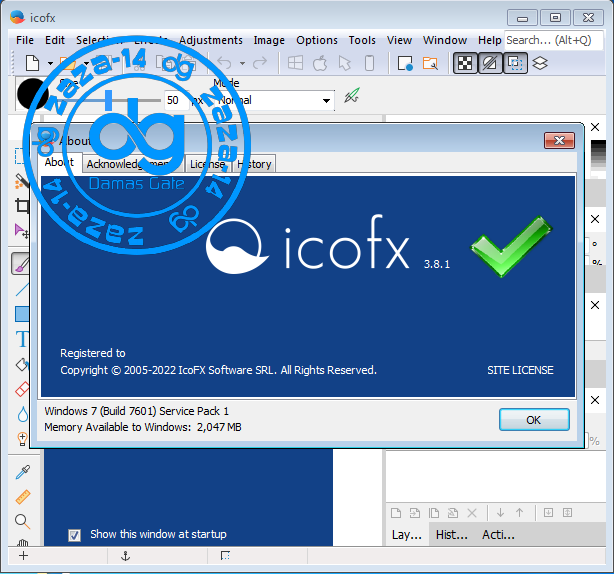Click the Windows icon creation button
The width and height of the screenshot is (614, 574).
pos(295,63)
